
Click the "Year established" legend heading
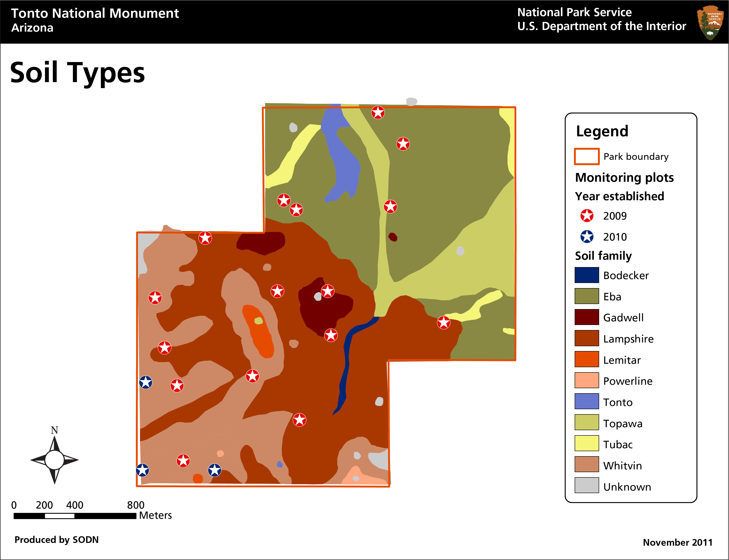pos(619,196)
